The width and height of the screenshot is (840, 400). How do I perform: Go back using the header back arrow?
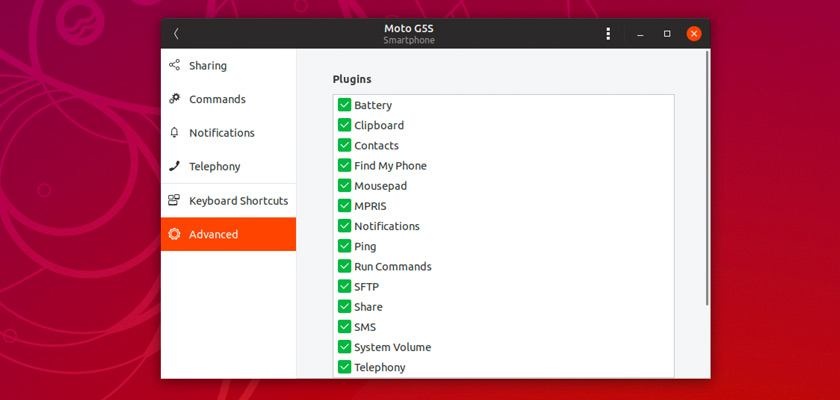(x=176, y=34)
